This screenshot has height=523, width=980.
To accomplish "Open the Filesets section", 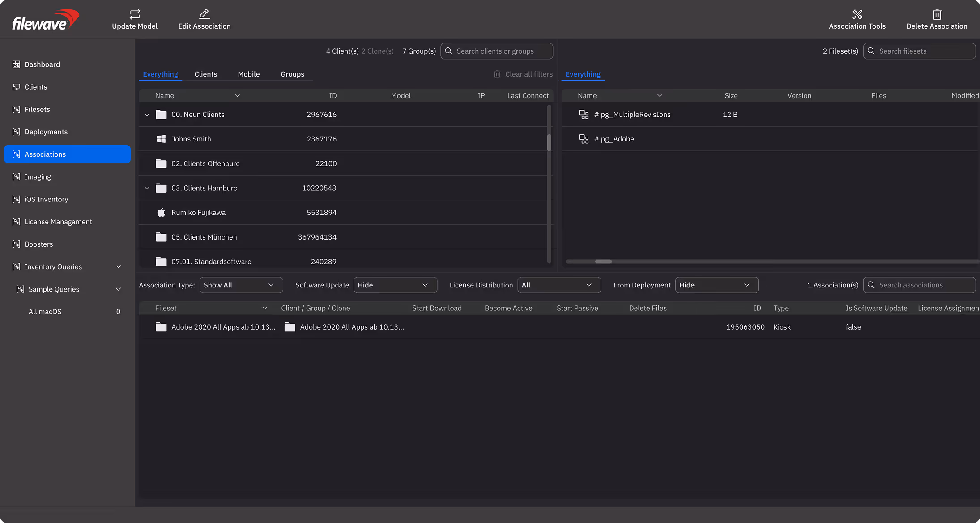I will 38,109.
